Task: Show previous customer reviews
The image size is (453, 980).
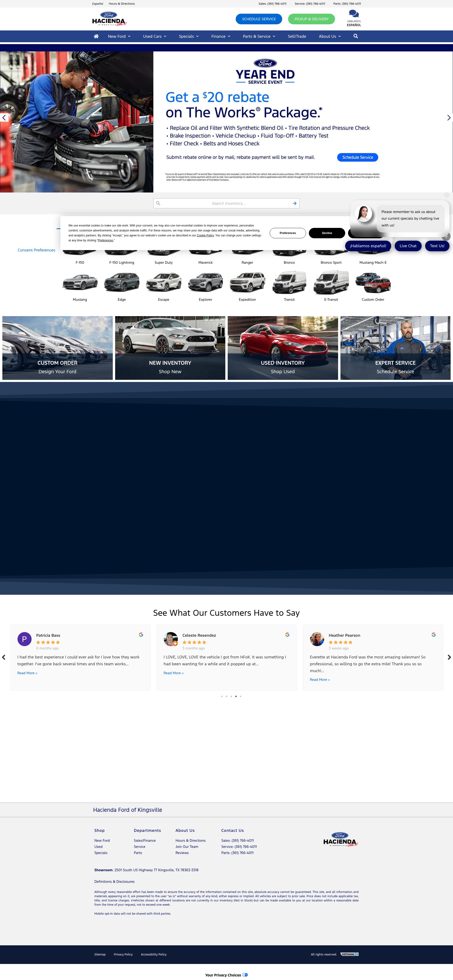Action: (x=4, y=657)
